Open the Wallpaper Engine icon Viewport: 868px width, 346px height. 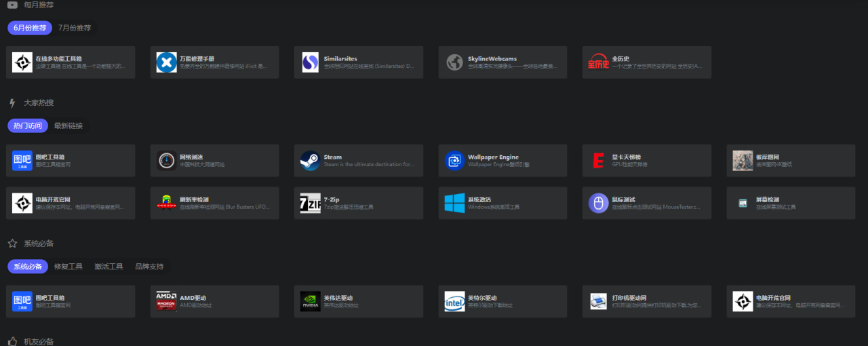[x=454, y=161]
